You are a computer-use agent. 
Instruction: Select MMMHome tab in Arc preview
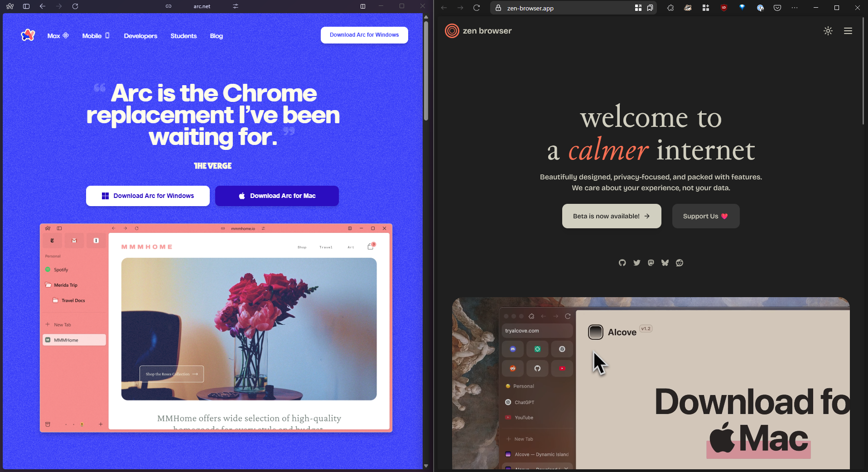coord(74,340)
